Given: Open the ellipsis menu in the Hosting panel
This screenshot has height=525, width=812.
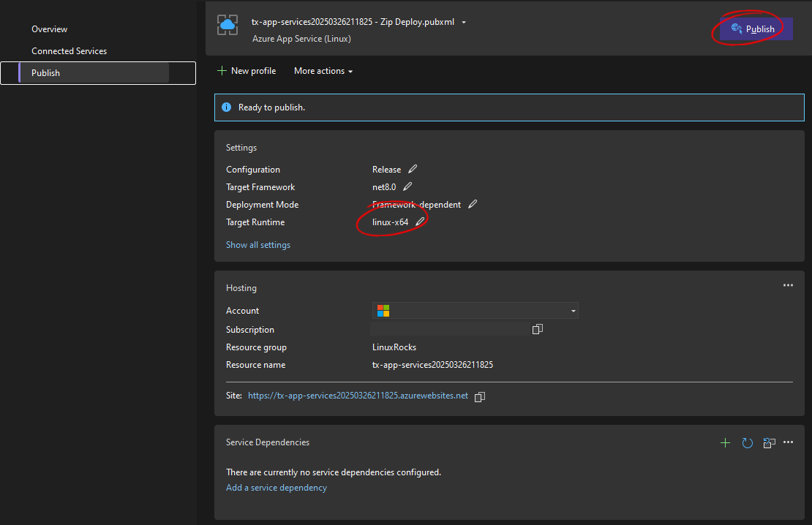Looking at the screenshot, I should (788, 285).
